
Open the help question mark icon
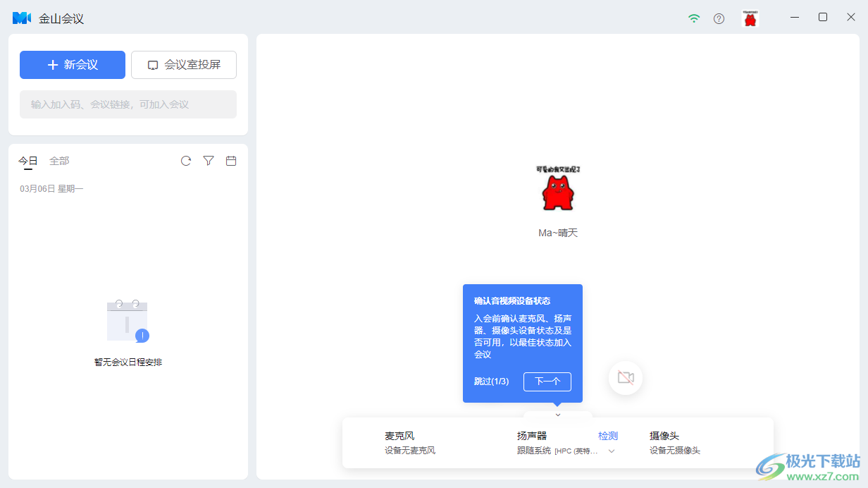point(719,18)
